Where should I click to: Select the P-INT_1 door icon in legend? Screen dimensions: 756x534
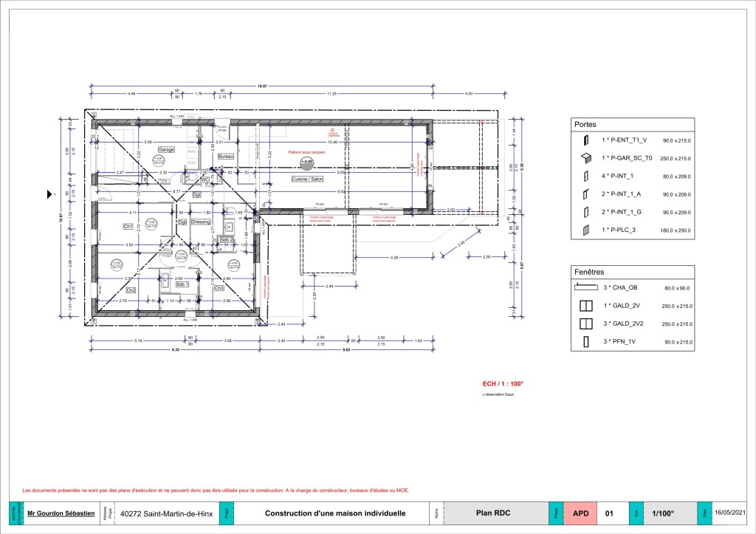[x=585, y=176]
